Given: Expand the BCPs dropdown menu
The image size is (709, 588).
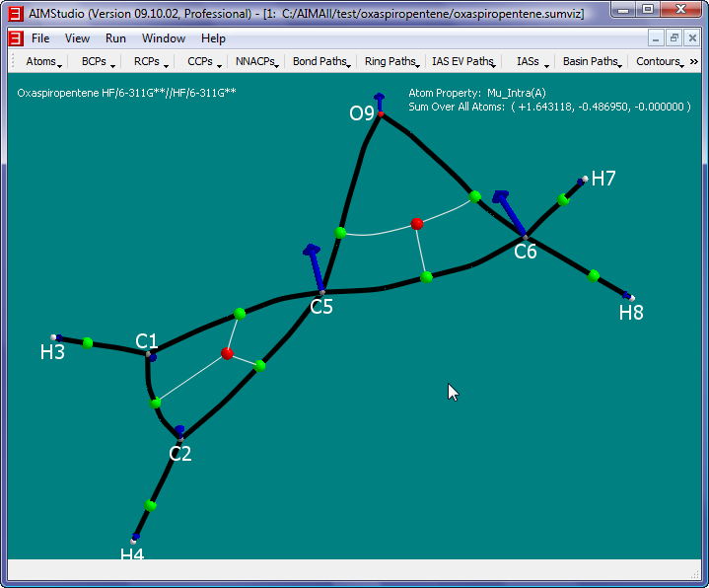Looking at the screenshot, I should [98, 61].
